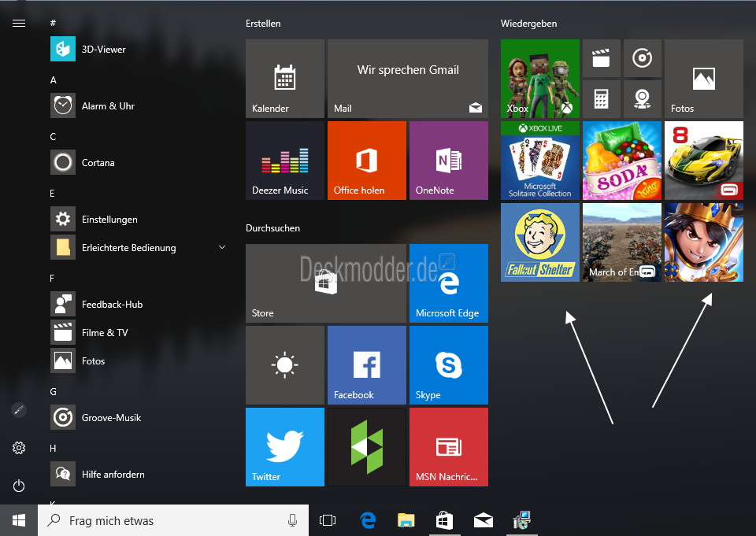Click the power button in left rail
The image size is (756, 536).
click(19, 486)
